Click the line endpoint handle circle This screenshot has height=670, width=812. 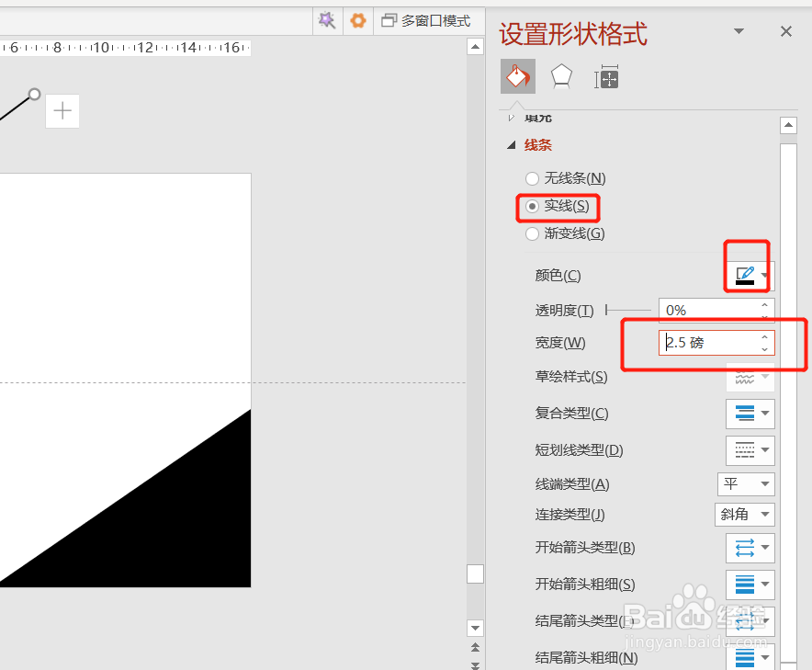[x=34, y=95]
